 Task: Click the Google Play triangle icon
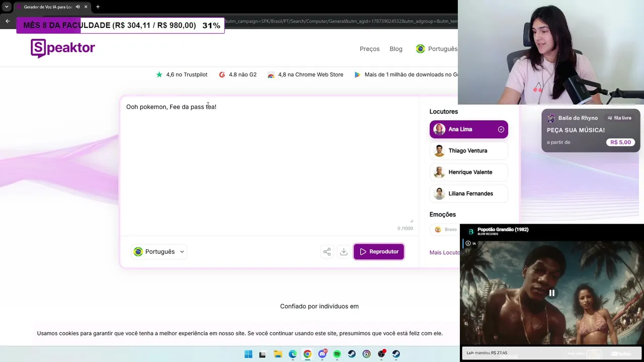click(x=357, y=74)
